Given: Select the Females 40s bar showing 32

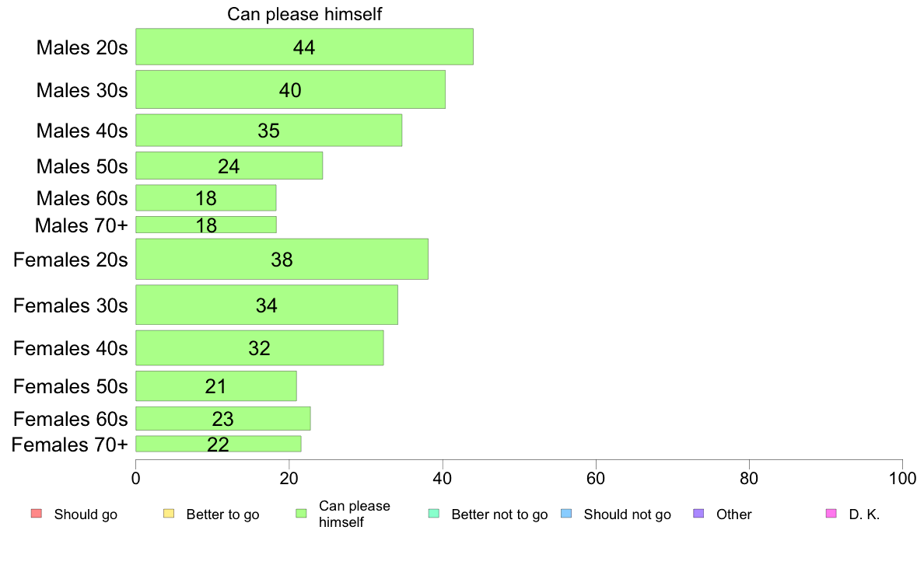Looking at the screenshot, I should pyautogui.click(x=260, y=347).
